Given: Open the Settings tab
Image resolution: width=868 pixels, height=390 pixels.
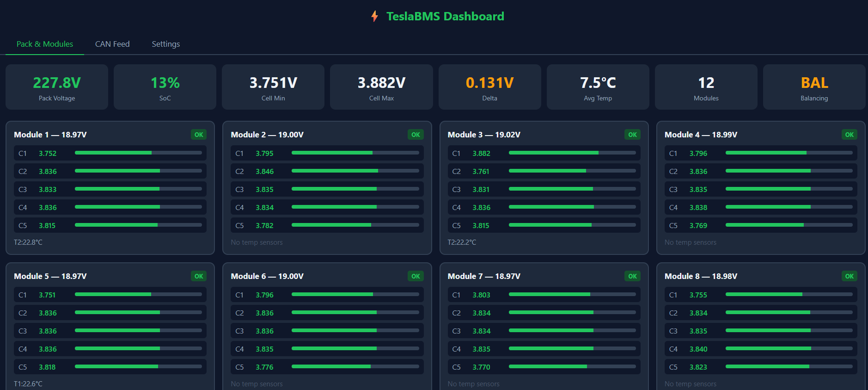Looking at the screenshot, I should [165, 44].
